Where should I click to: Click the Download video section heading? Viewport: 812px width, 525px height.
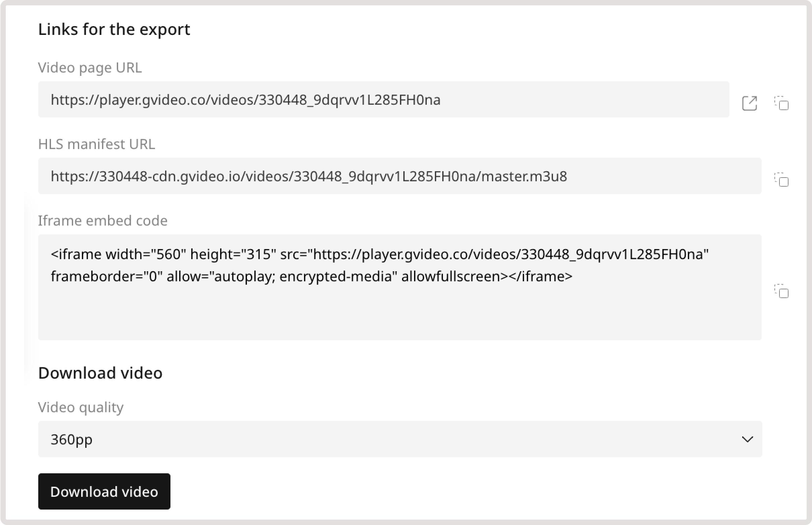tap(101, 372)
